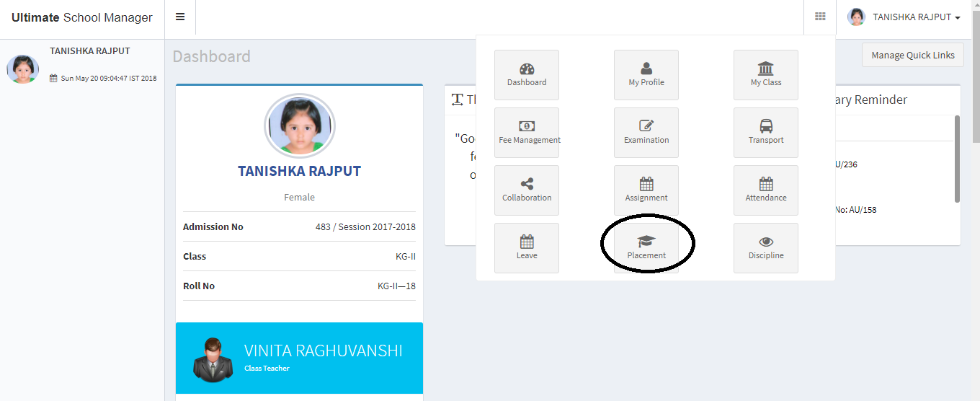Open the Dashboard quick link tile
980x401 pixels.
(527, 75)
